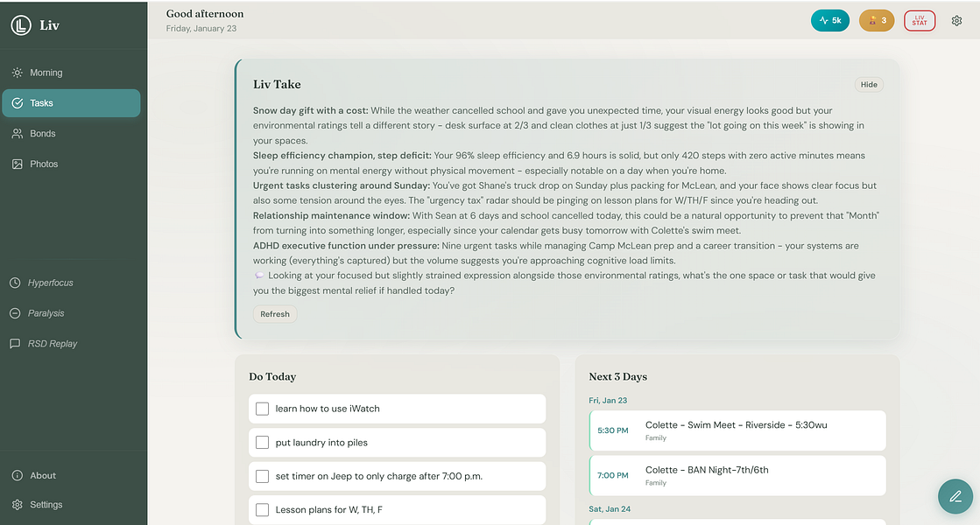The width and height of the screenshot is (980, 525).
Task: Click the 'Good afternoon' greeting
Action: pyautogui.click(x=205, y=14)
